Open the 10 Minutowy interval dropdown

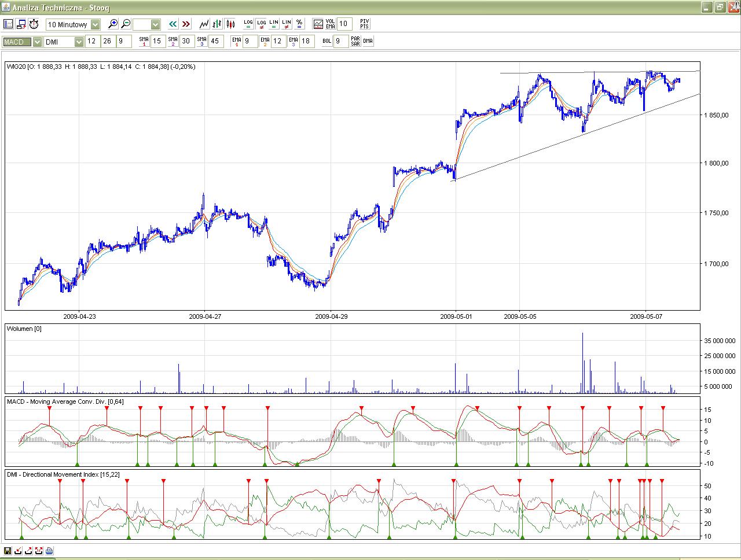tap(73, 24)
